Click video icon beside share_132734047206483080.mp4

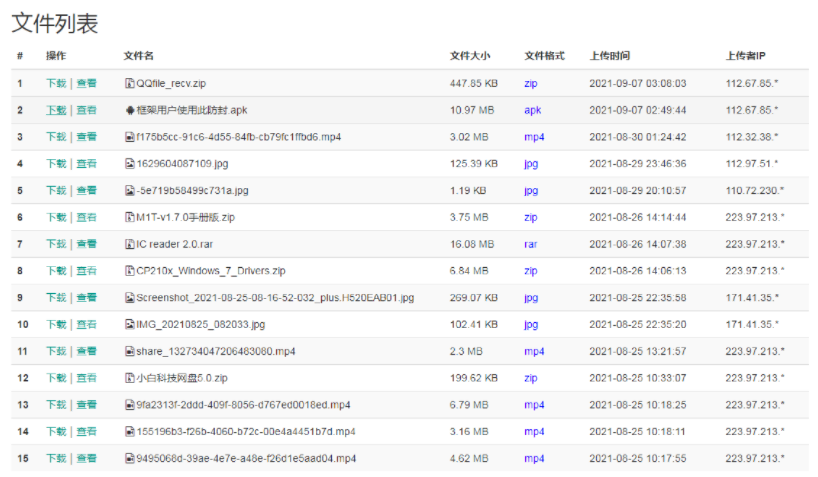click(x=130, y=351)
